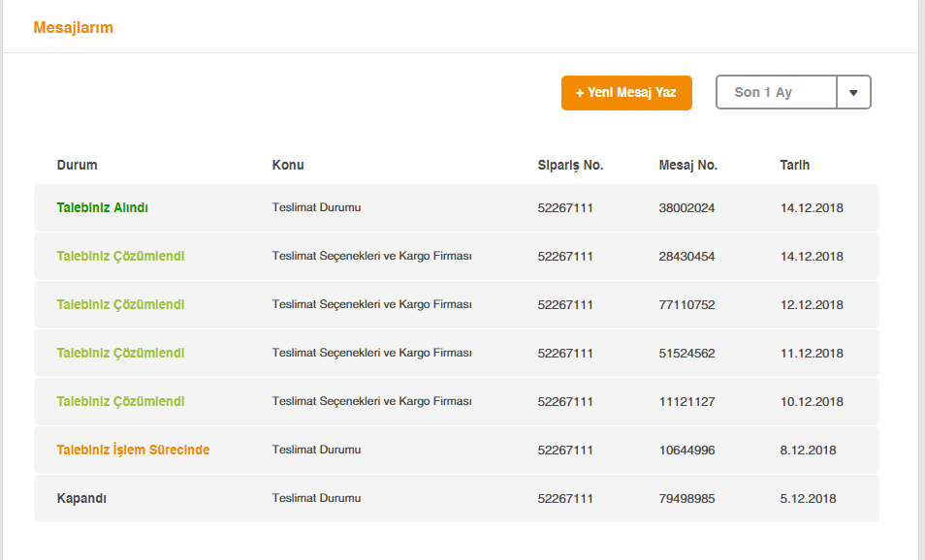Click the + Yeni Mesaj Yaz button
This screenshot has height=560, width=925.
tap(626, 93)
